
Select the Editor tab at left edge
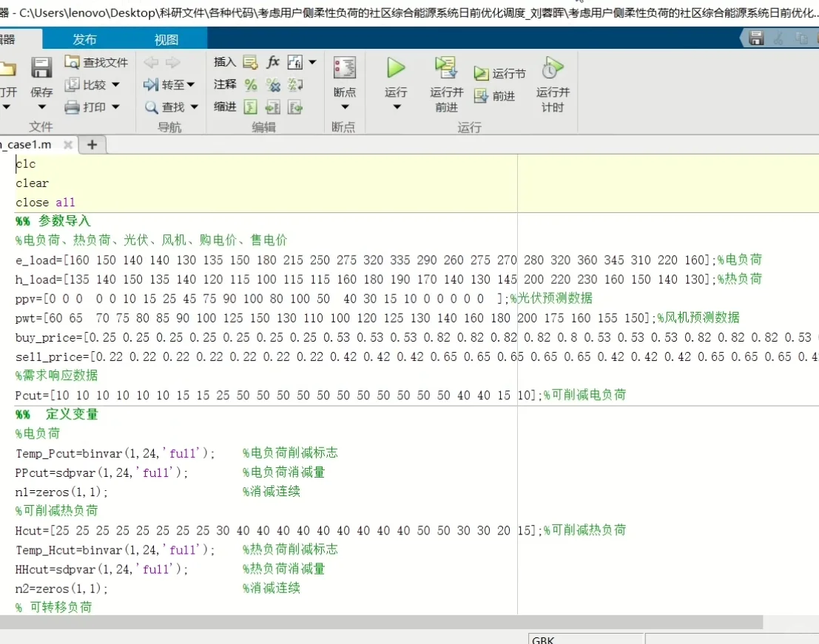coord(20,40)
